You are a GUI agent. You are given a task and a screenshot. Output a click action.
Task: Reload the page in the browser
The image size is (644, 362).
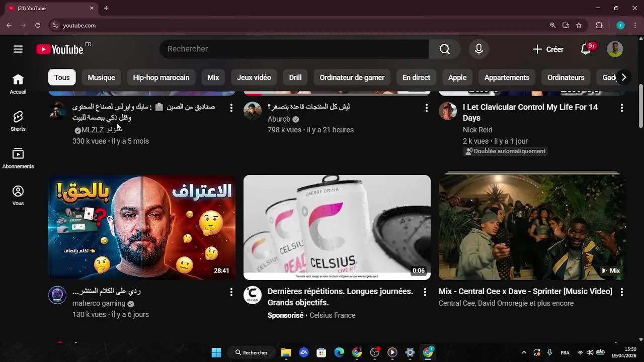[38, 25]
